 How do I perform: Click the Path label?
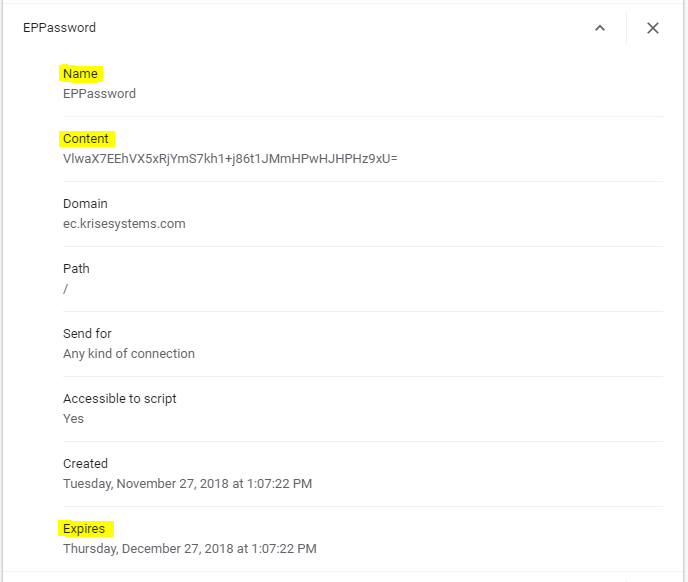76,269
